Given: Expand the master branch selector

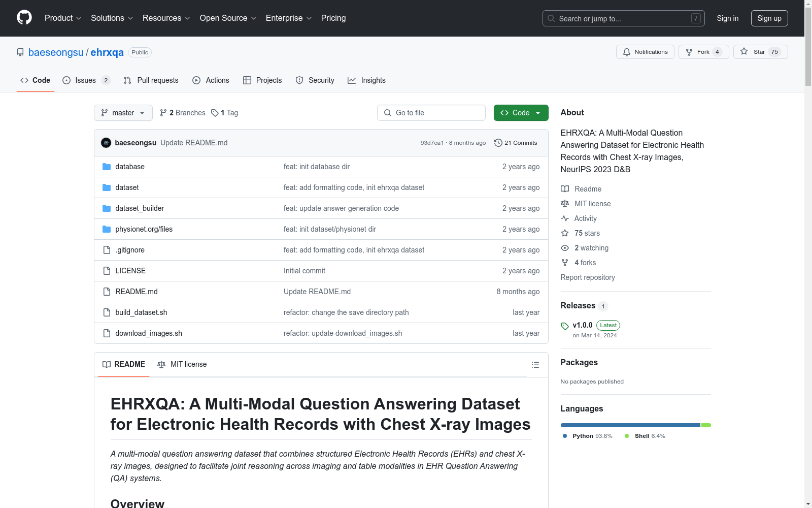Looking at the screenshot, I should (x=123, y=113).
